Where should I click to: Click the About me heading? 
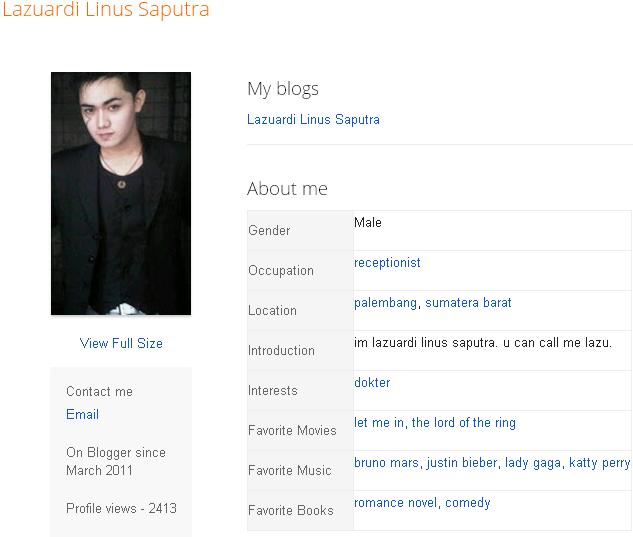click(x=287, y=189)
